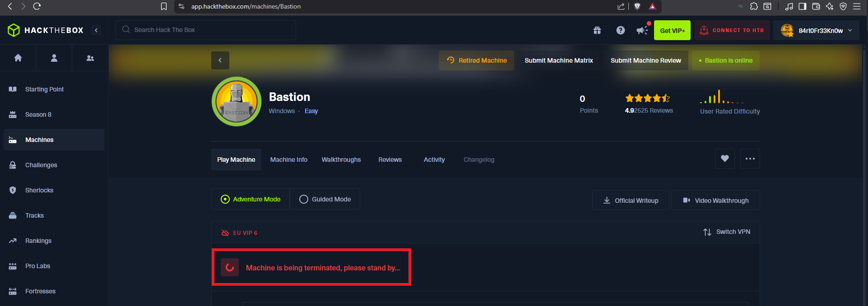Open the Brave Wallet icon
The height and width of the screenshot is (306, 868).
click(816, 6)
